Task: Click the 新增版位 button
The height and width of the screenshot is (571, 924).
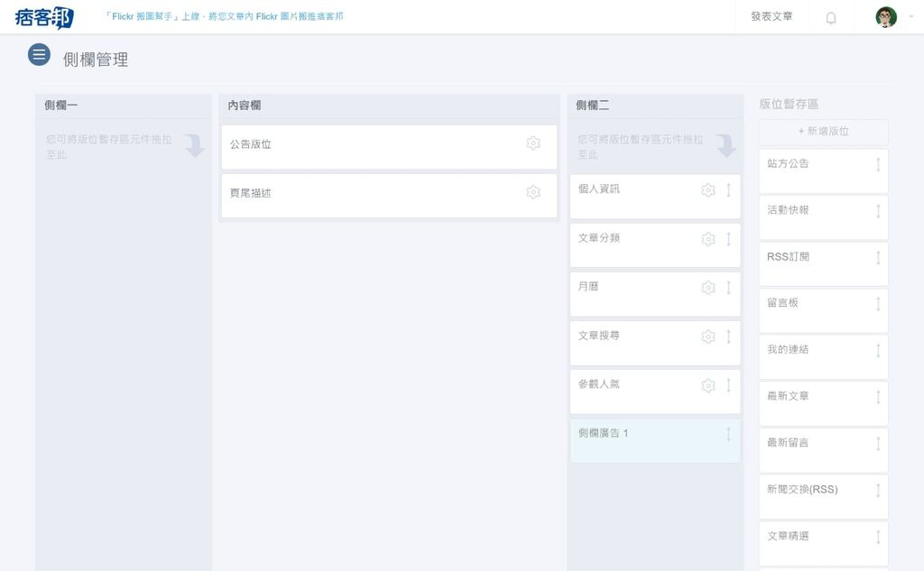Action: coord(823,132)
